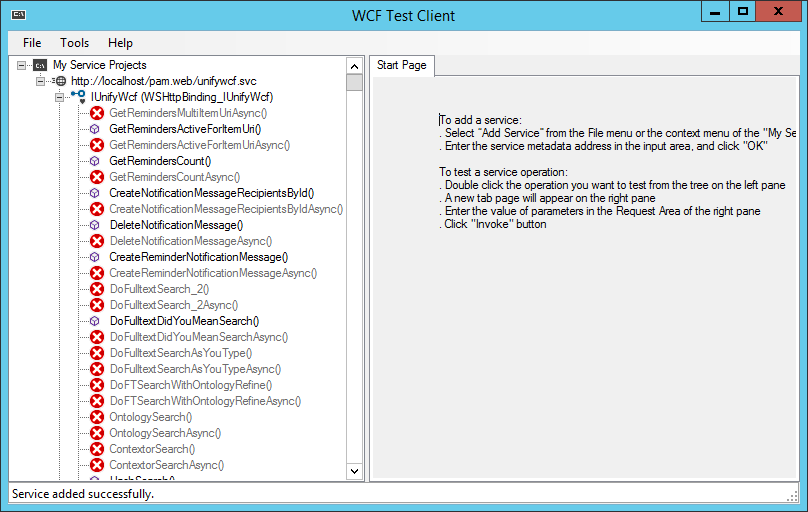Click the red error icon beside DoFulltextDidYouMeanSearchAsync()

click(x=97, y=336)
